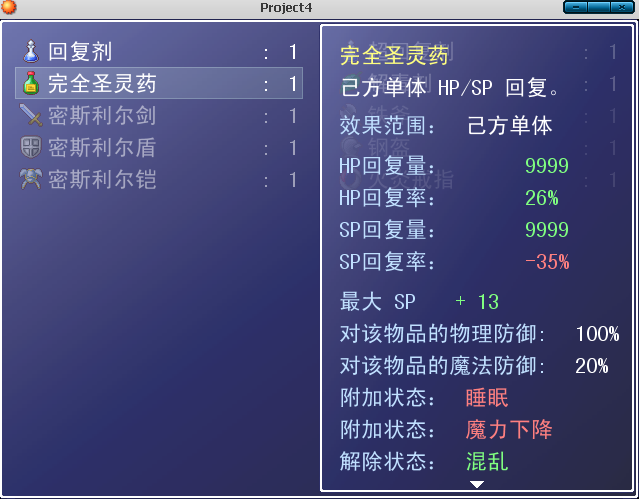This screenshot has height=499, width=639.
Task: Click the 26% value for HP回复率
Action: click(x=542, y=198)
